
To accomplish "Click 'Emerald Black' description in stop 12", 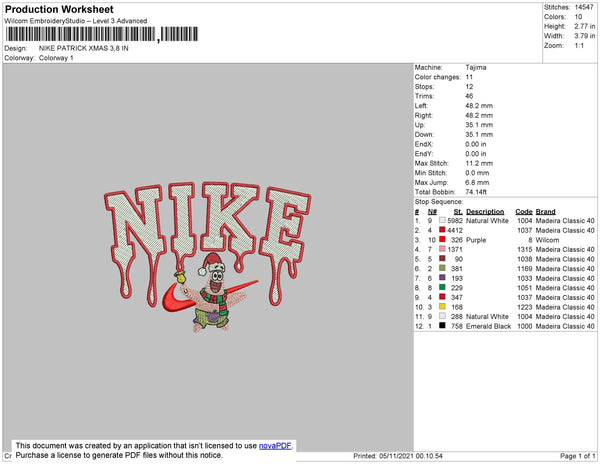I will coord(488,326).
